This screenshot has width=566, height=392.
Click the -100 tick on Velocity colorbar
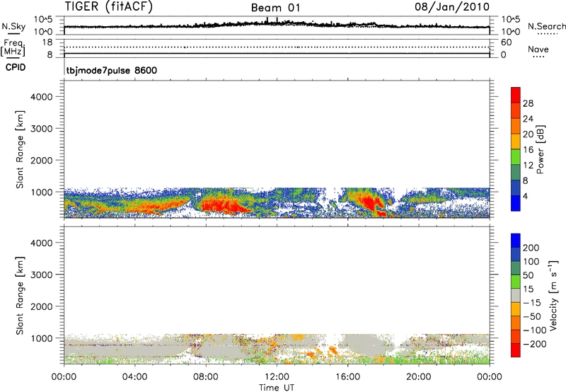click(x=534, y=330)
